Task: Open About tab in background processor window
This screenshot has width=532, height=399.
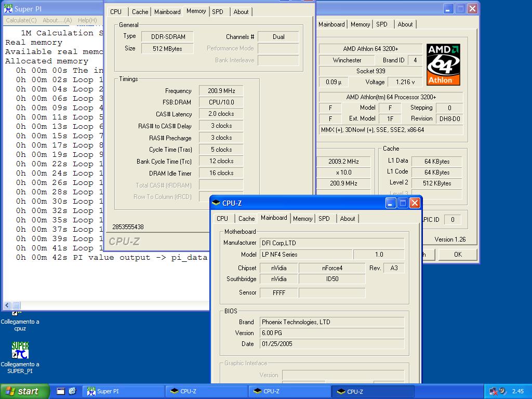Action: click(x=405, y=24)
